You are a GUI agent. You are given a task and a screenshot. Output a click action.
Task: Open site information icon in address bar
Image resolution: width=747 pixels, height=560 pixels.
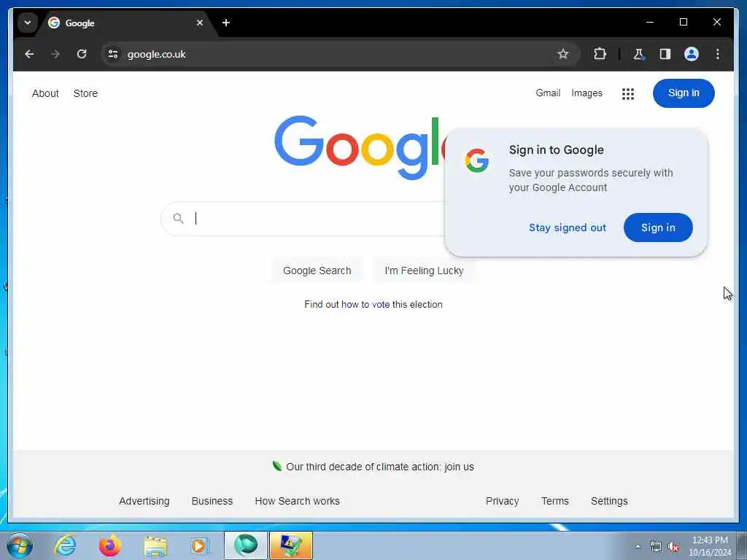[113, 54]
